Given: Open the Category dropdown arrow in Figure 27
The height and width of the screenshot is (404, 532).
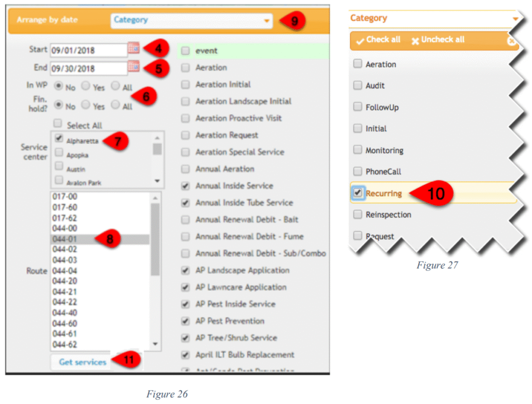Looking at the screenshot, I should (515, 19).
